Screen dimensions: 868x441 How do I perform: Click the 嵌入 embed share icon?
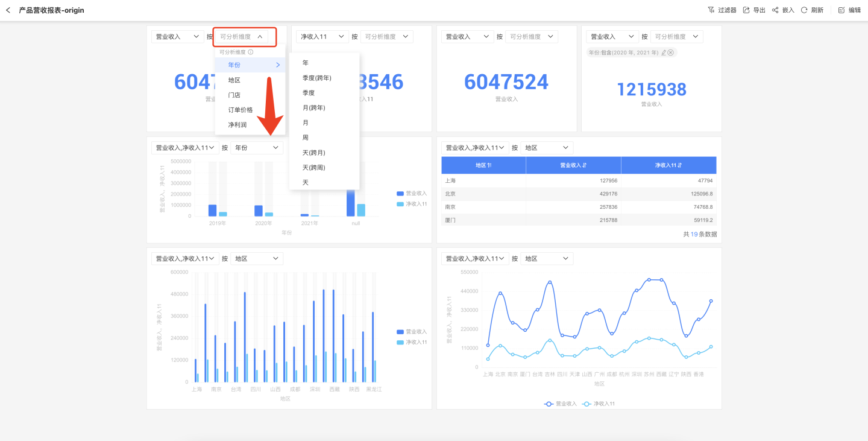point(775,10)
